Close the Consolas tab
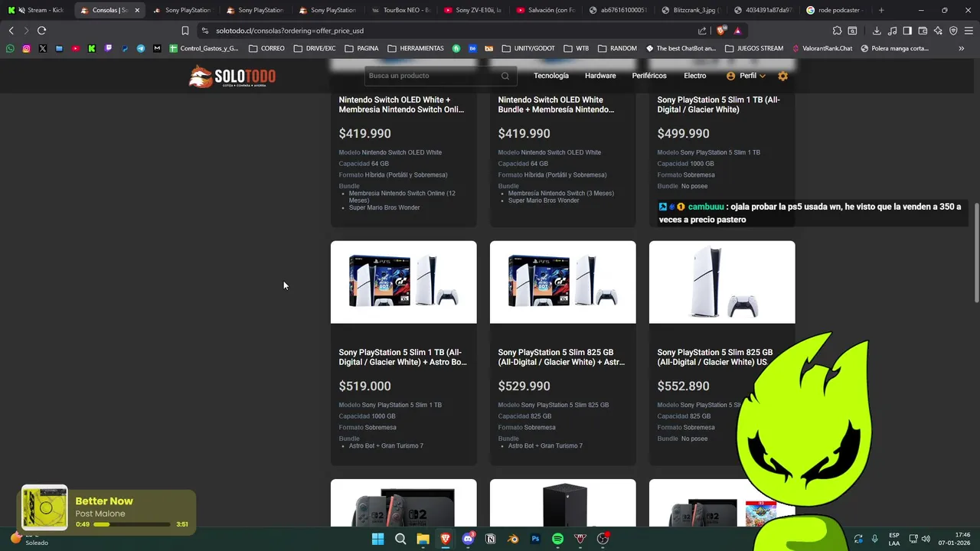 point(137,10)
